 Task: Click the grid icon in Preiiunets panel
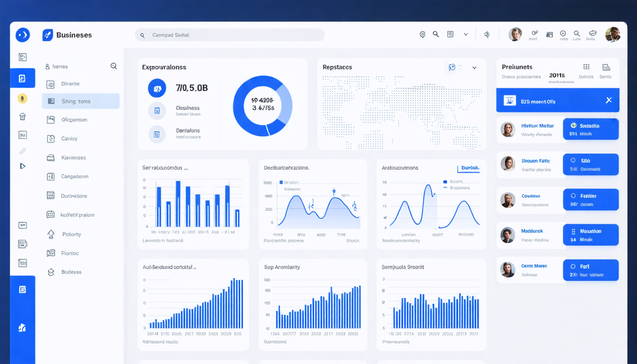pos(586,67)
